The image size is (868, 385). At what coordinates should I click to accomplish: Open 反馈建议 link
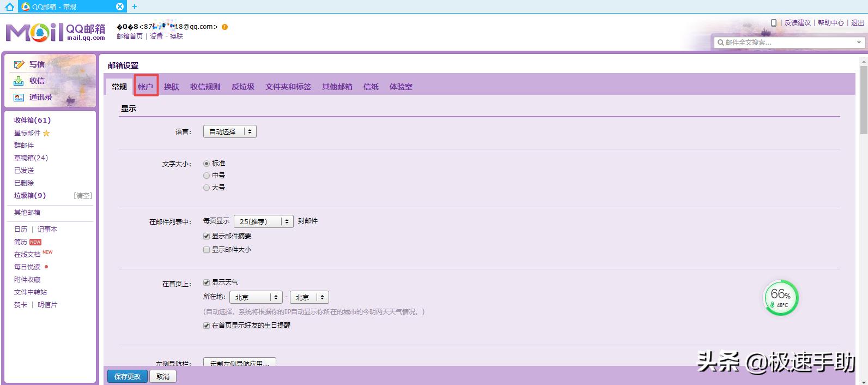(798, 23)
